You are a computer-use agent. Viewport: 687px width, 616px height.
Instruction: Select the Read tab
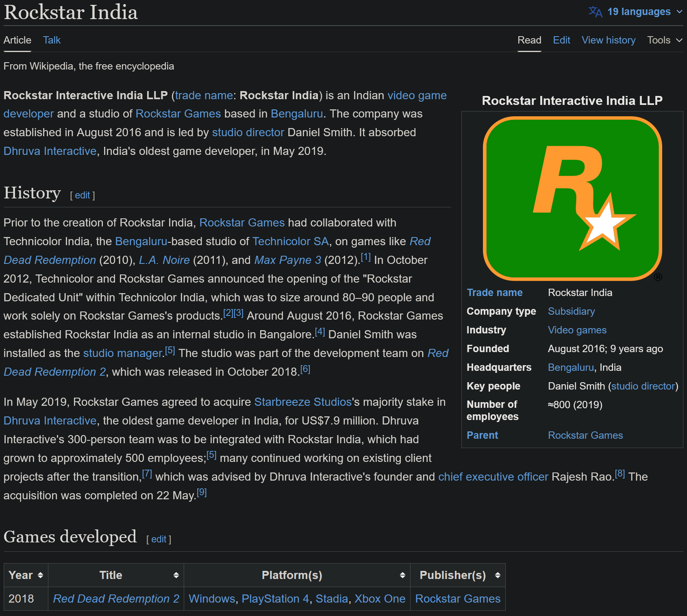pos(529,40)
